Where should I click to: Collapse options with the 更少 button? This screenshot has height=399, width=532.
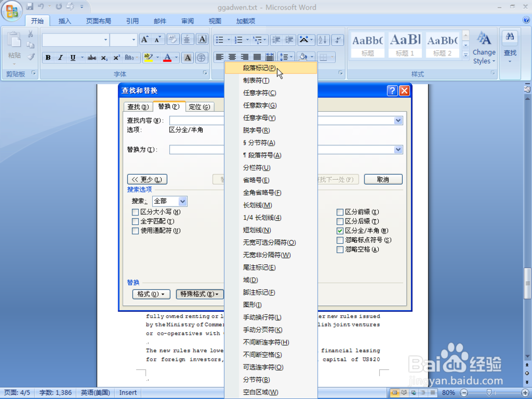click(x=147, y=179)
